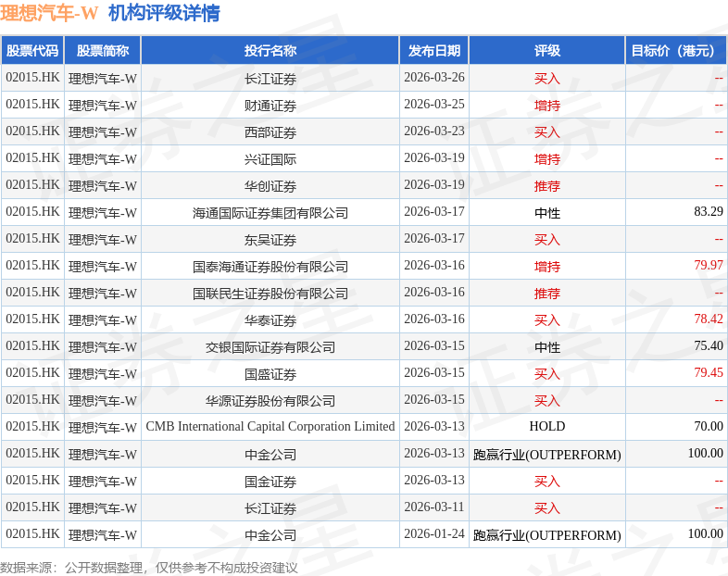This screenshot has height=576, width=728.
Task: Click the 股票代码 column header
Action: pyautogui.click(x=32, y=51)
